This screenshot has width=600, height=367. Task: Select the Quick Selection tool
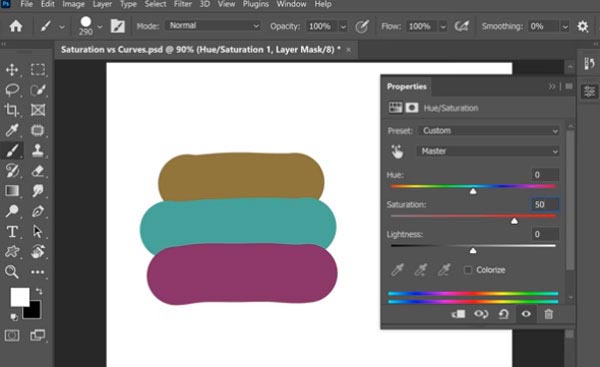click(38, 90)
